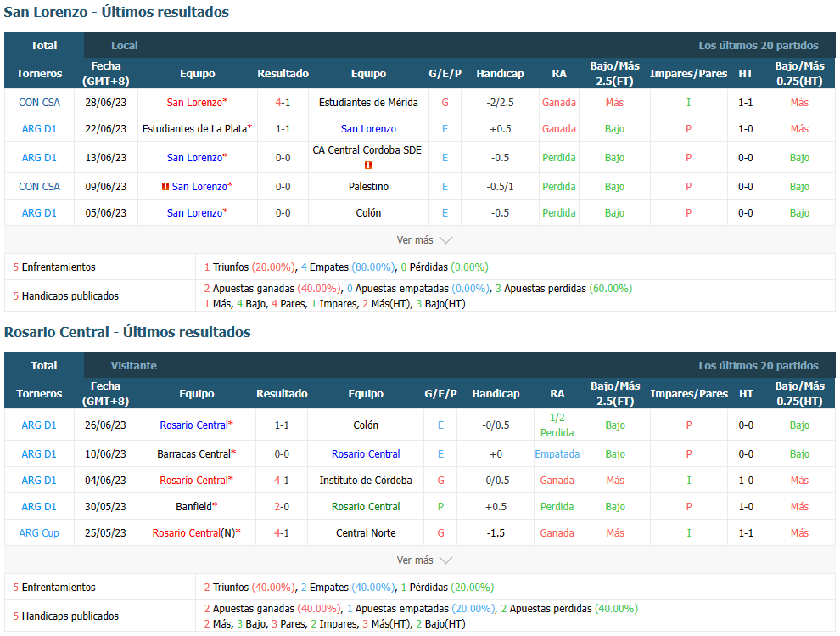Click 2-0 result of Banfield match
This screenshot has height=636, width=840.
tap(282, 507)
